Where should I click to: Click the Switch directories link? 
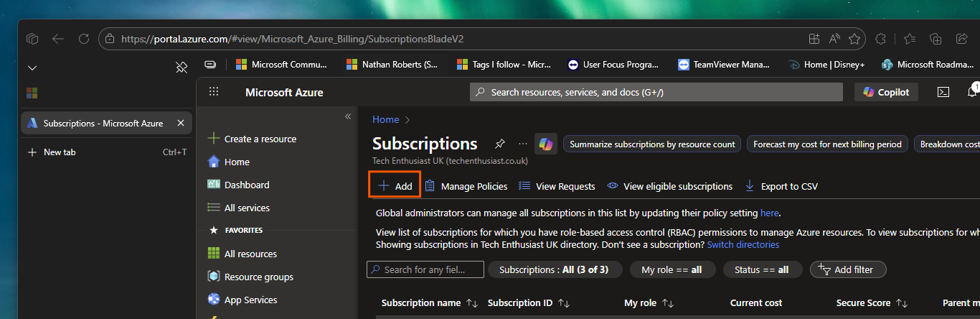pyautogui.click(x=743, y=245)
